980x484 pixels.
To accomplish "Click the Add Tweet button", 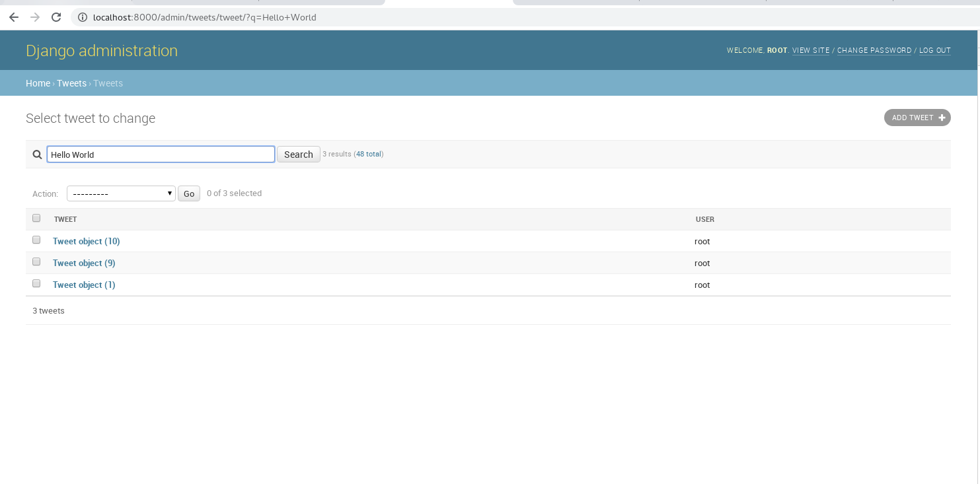I will coord(917,118).
